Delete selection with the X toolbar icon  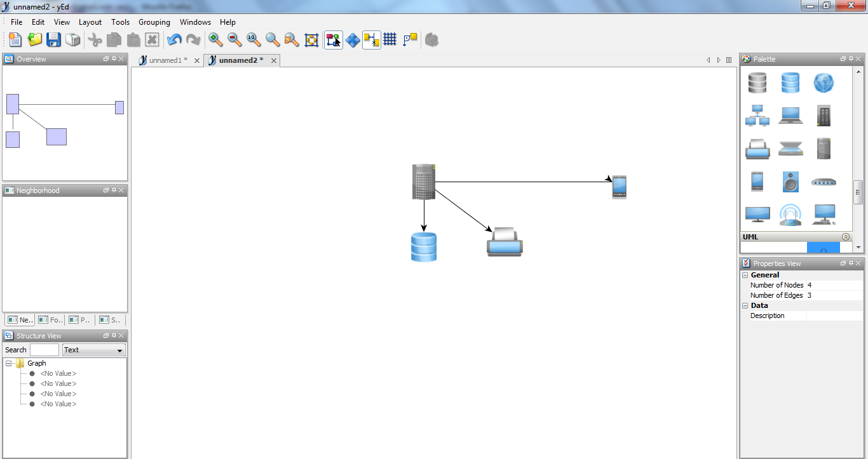click(153, 40)
